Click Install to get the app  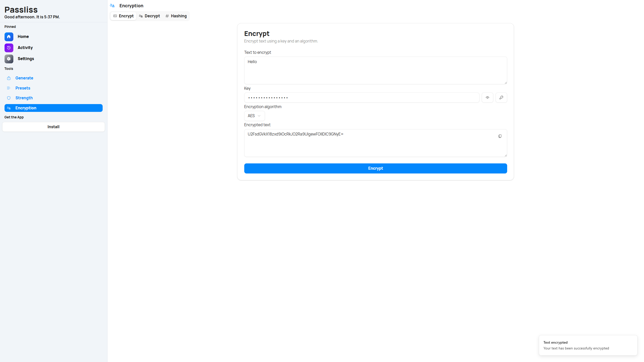click(53, 127)
